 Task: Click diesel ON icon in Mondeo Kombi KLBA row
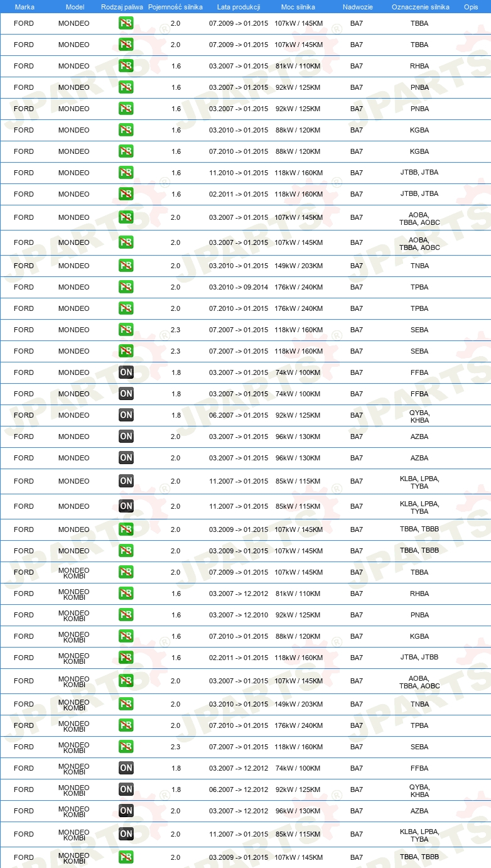click(126, 834)
